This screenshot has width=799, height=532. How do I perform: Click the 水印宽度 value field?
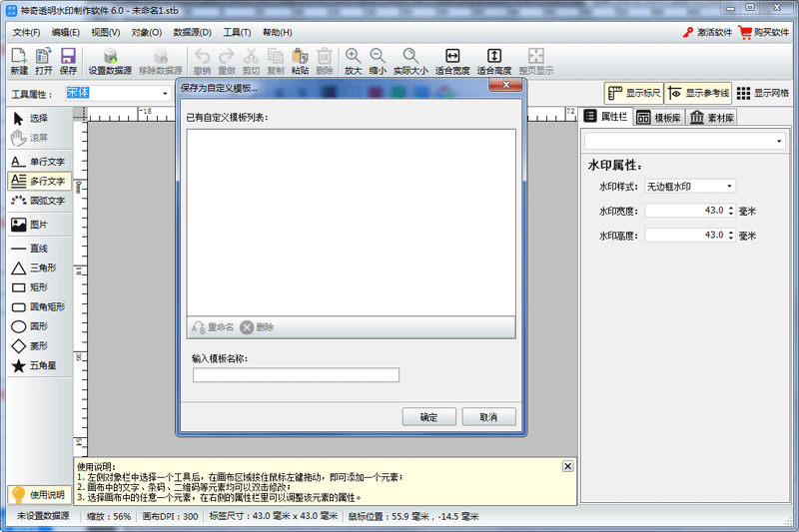[685, 211]
